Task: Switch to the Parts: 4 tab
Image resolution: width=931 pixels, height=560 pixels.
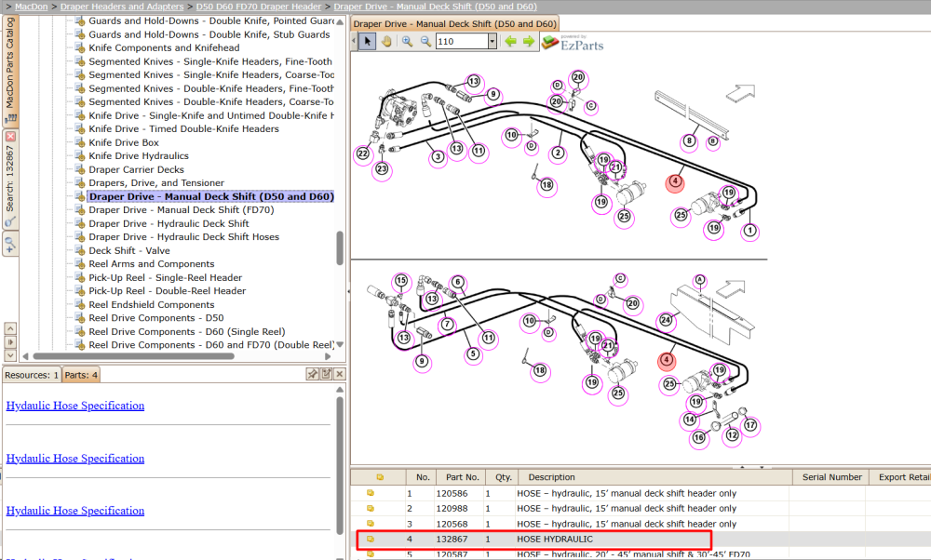Action: click(81, 375)
